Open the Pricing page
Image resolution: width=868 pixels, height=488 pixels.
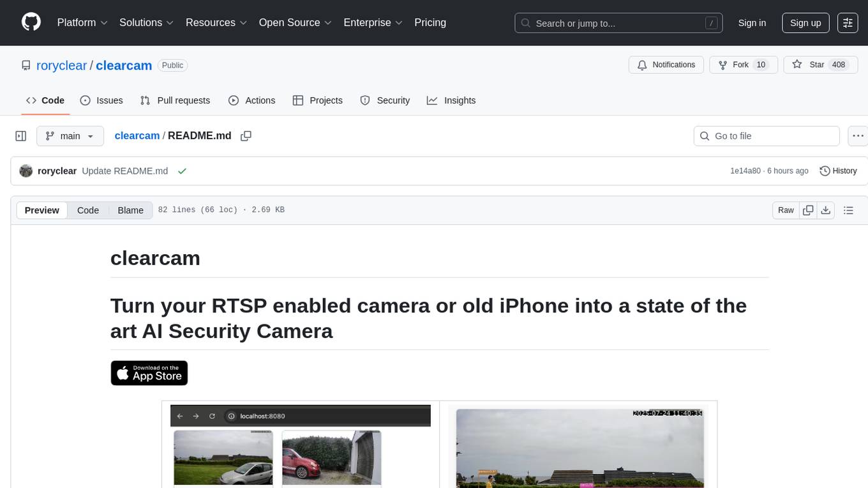tap(430, 22)
